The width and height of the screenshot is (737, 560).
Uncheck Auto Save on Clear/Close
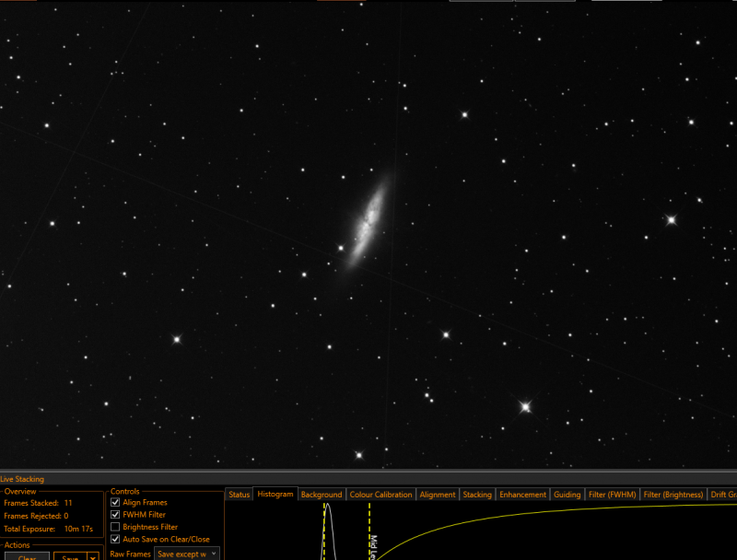115,539
